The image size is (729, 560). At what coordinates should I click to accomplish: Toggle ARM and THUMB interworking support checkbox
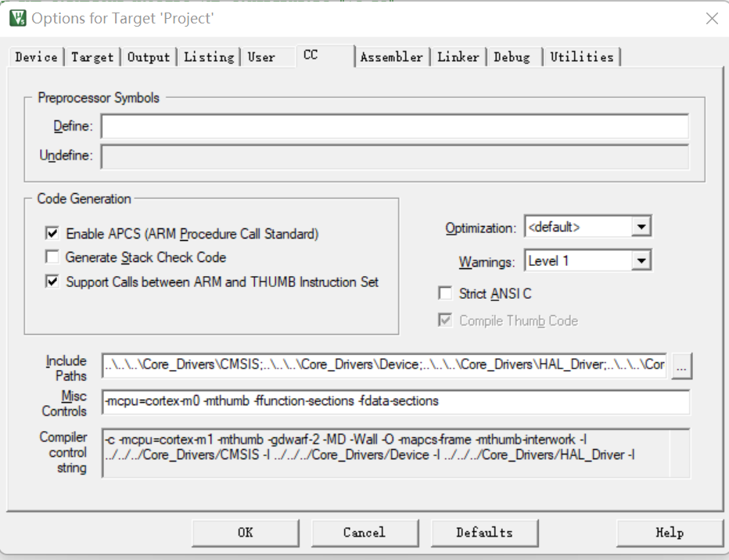(x=52, y=282)
